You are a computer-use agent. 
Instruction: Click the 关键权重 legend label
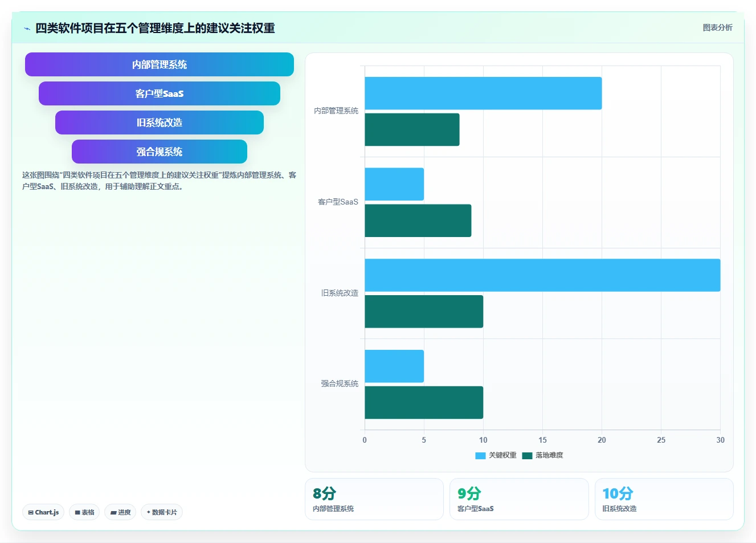pyautogui.click(x=502, y=455)
